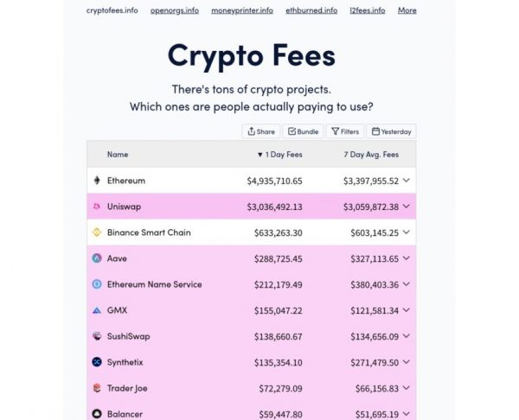The image size is (519, 420).
Task: Open the Yesterday date picker
Action: pos(391,131)
